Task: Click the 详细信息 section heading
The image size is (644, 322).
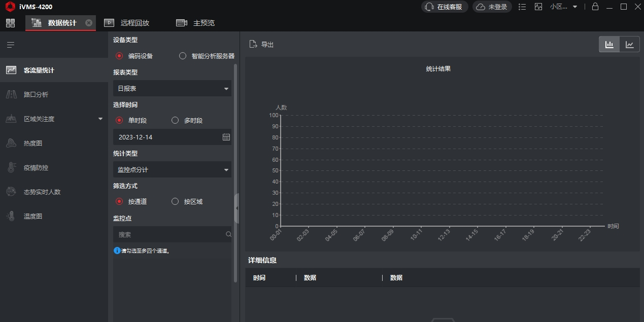Action: (262, 260)
